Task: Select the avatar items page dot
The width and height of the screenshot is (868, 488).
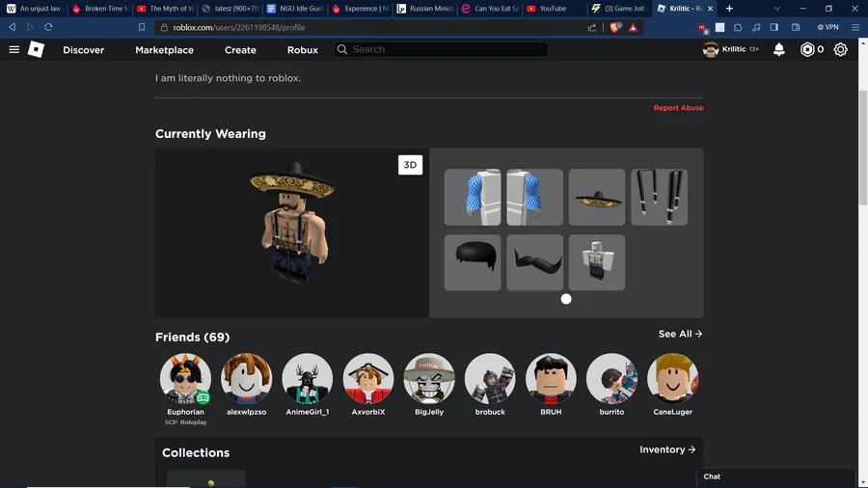Action: pos(566,299)
